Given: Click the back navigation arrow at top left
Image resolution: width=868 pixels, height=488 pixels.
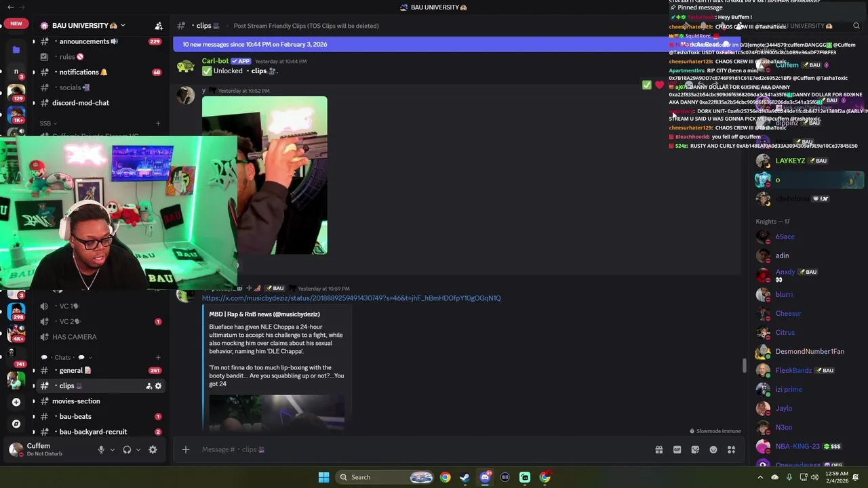Looking at the screenshot, I should 10,7.
